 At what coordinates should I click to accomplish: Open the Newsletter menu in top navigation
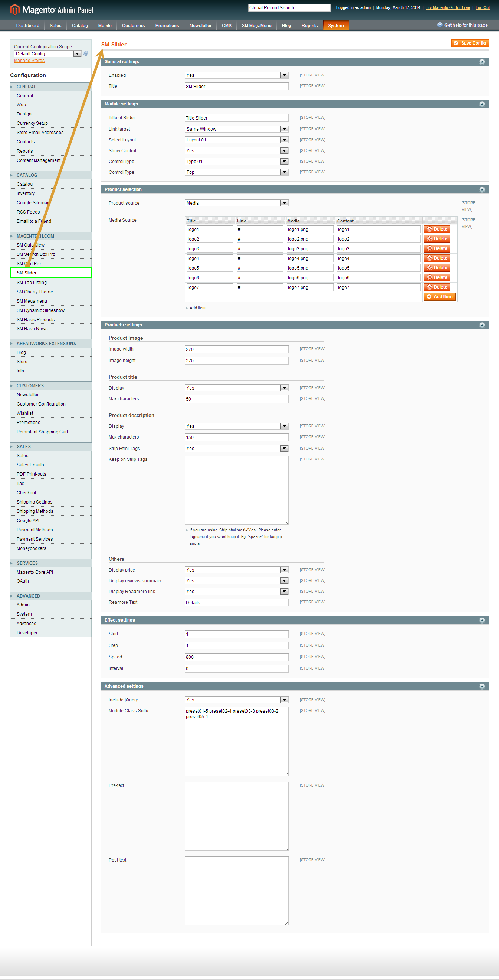(200, 26)
